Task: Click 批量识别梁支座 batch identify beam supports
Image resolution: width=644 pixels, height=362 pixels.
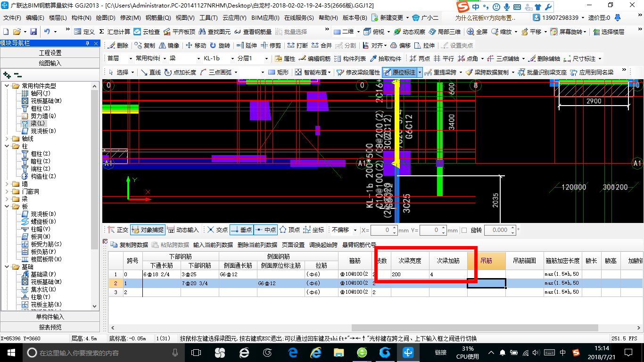Action: click(x=542, y=72)
